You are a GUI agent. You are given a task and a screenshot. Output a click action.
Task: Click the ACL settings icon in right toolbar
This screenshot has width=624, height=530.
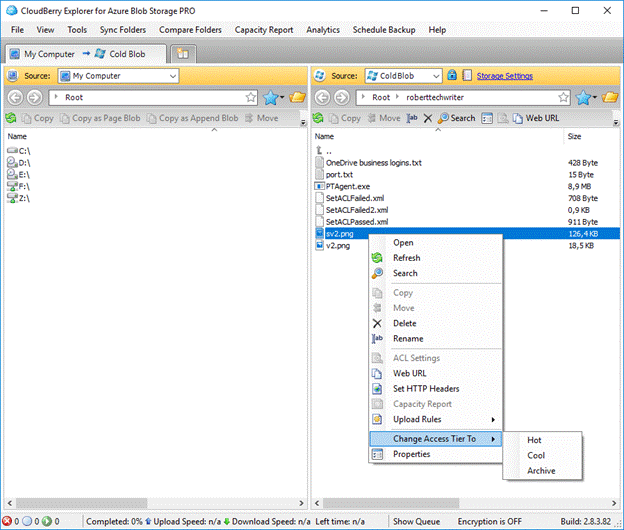(x=503, y=118)
